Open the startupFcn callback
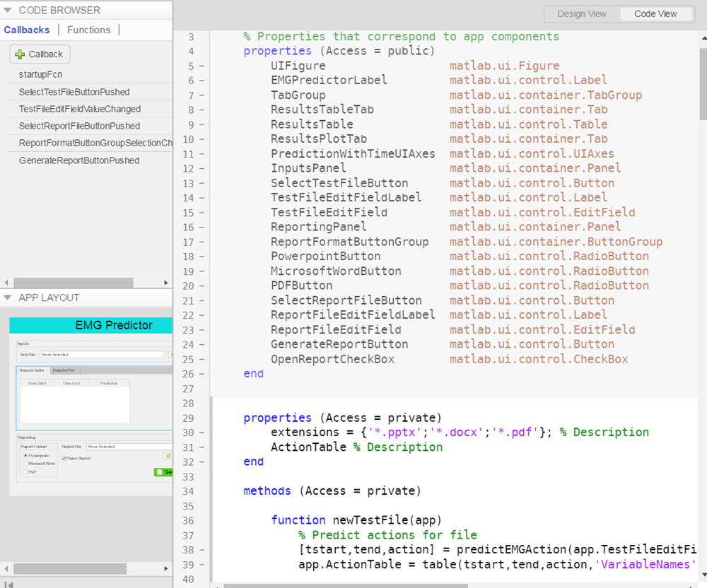Image resolution: width=707 pixels, height=588 pixels. (x=42, y=74)
